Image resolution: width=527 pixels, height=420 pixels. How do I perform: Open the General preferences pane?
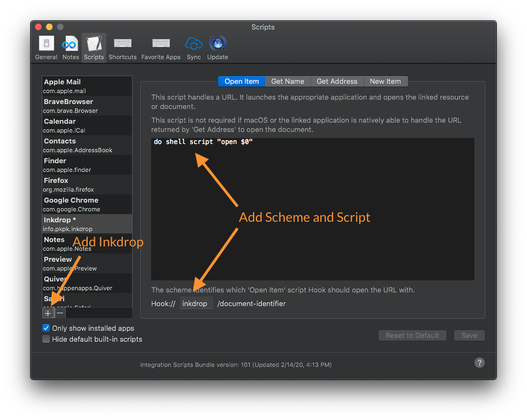pos(46,48)
